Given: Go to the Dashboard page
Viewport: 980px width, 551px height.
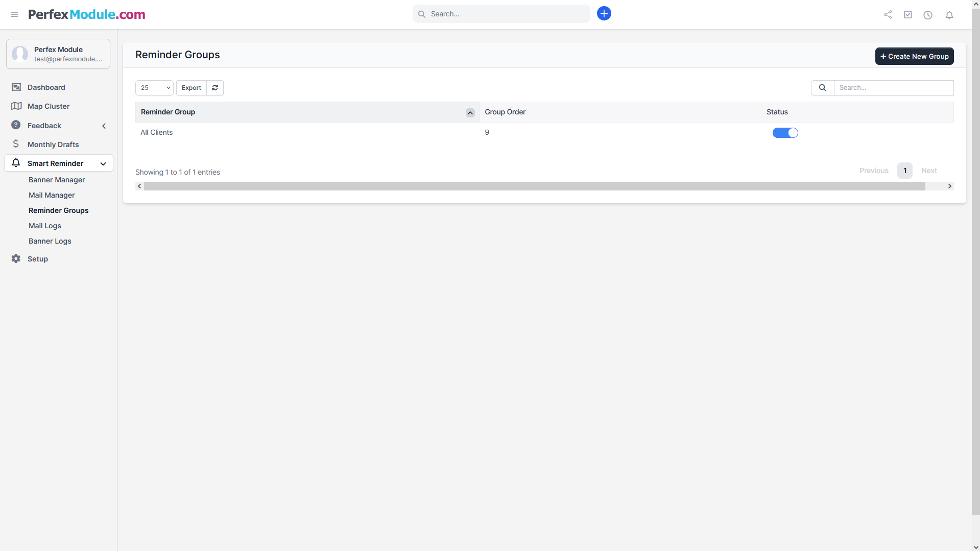Looking at the screenshot, I should (46, 87).
